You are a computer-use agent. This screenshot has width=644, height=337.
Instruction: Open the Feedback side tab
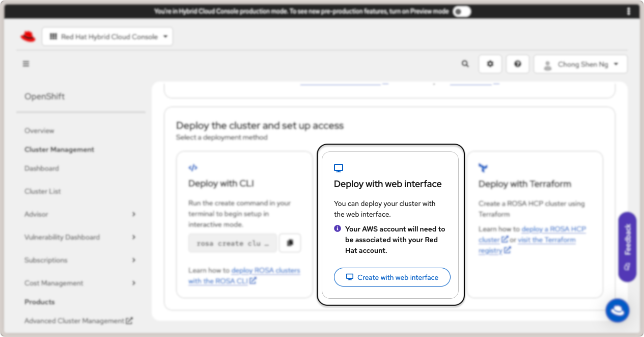pos(627,247)
